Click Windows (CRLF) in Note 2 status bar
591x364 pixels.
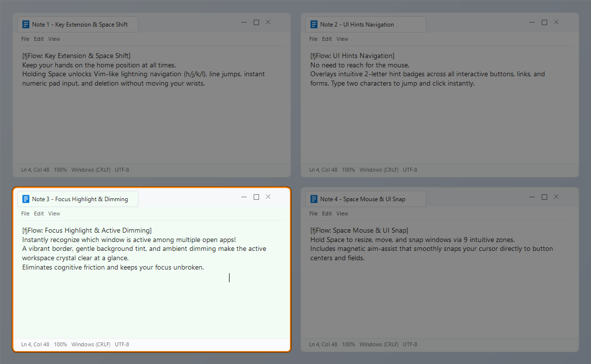[379, 170]
